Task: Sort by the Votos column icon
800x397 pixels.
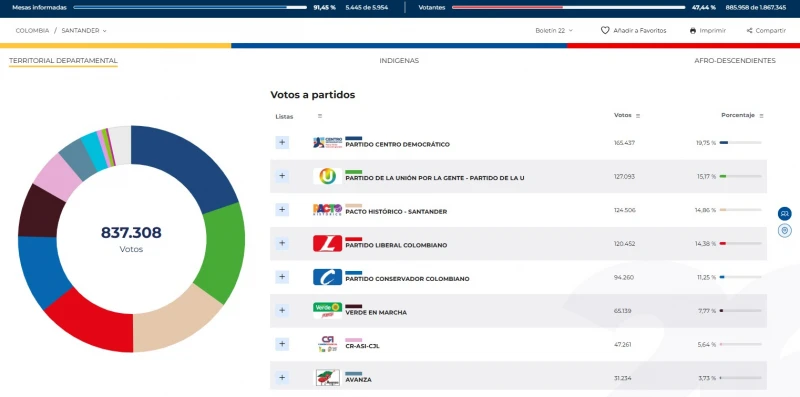Action: pos(638,116)
